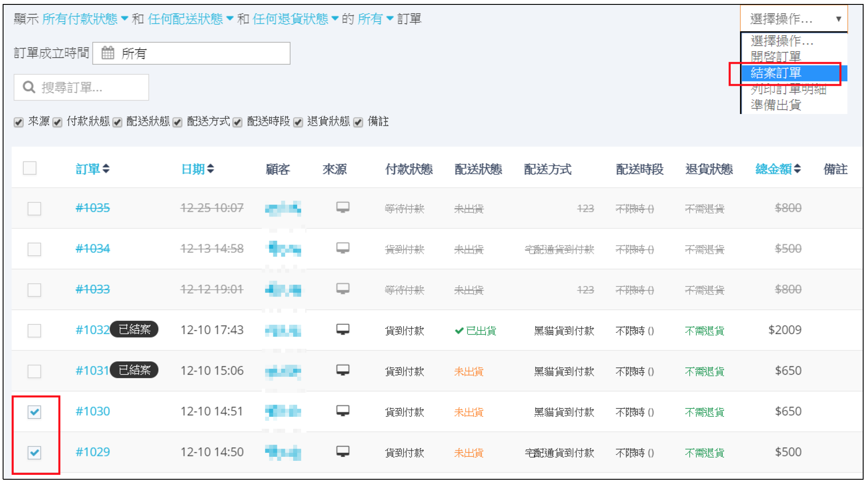868x485 pixels.
Task: Toggle the 配送時段 column checkbox
Action: point(238,122)
